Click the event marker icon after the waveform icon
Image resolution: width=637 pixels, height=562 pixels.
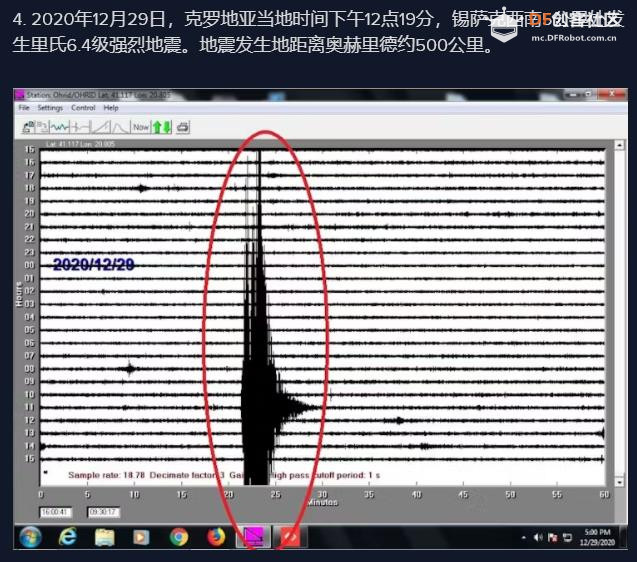pyautogui.click(x=80, y=127)
